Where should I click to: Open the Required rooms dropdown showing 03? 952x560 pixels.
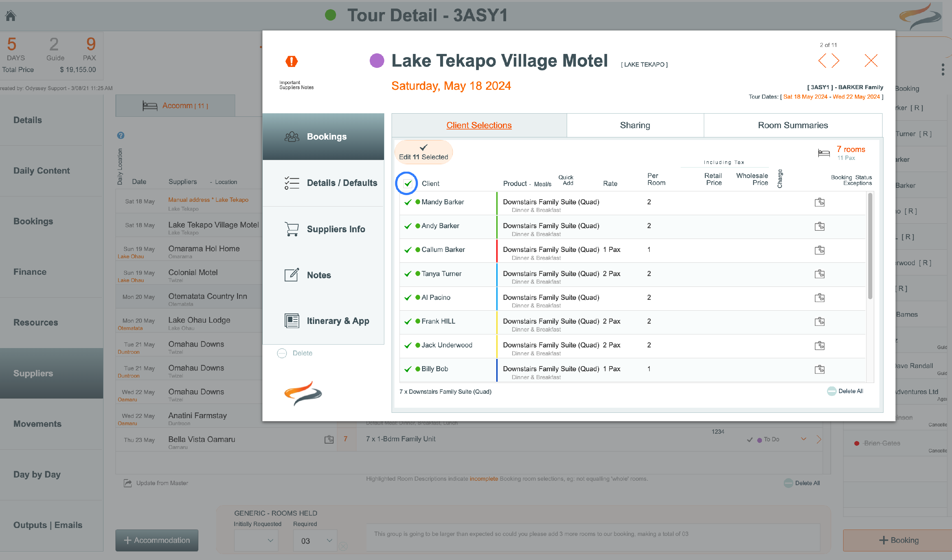(x=316, y=540)
